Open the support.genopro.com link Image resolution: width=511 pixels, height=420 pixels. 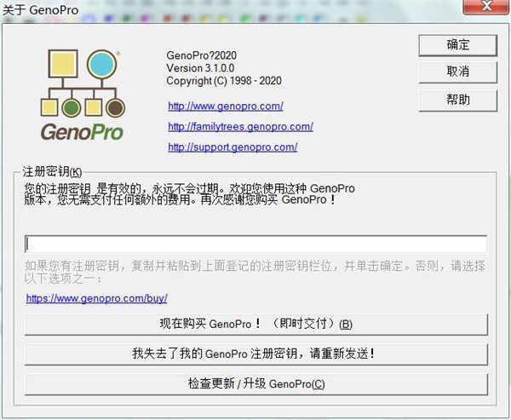233,147
